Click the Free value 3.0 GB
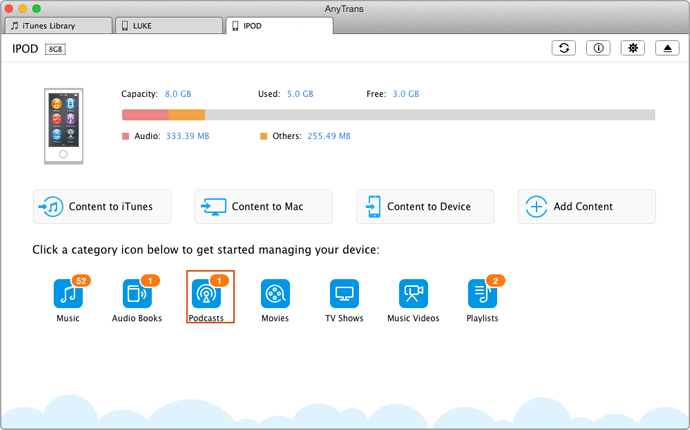690x430 pixels. 406,94
